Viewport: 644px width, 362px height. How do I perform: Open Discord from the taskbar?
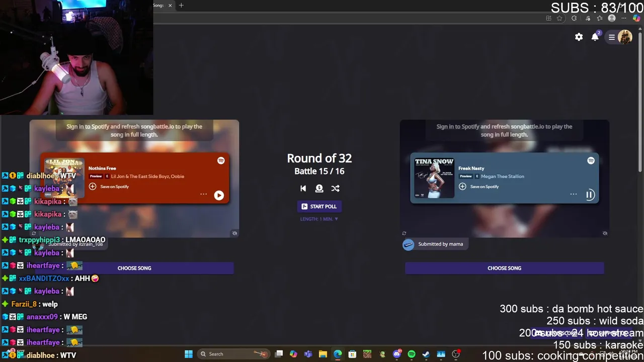(397, 354)
